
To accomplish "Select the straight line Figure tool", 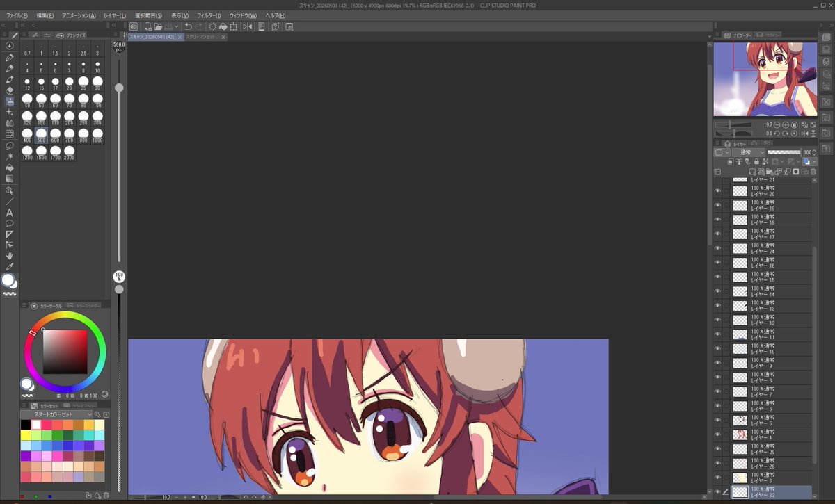I will (10, 201).
